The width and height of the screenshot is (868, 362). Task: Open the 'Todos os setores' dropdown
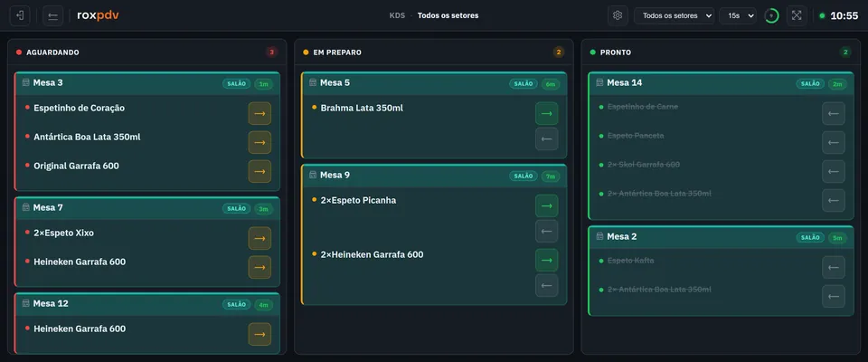point(674,15)
